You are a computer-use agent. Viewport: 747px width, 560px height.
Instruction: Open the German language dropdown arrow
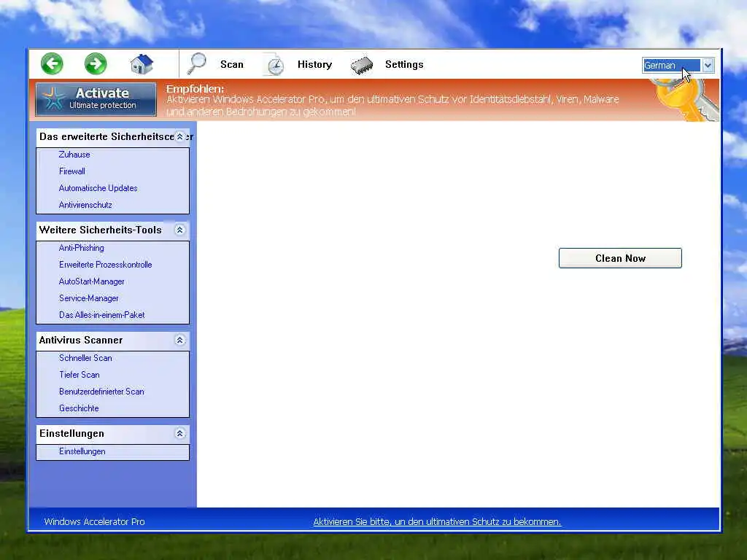point(708,65)
